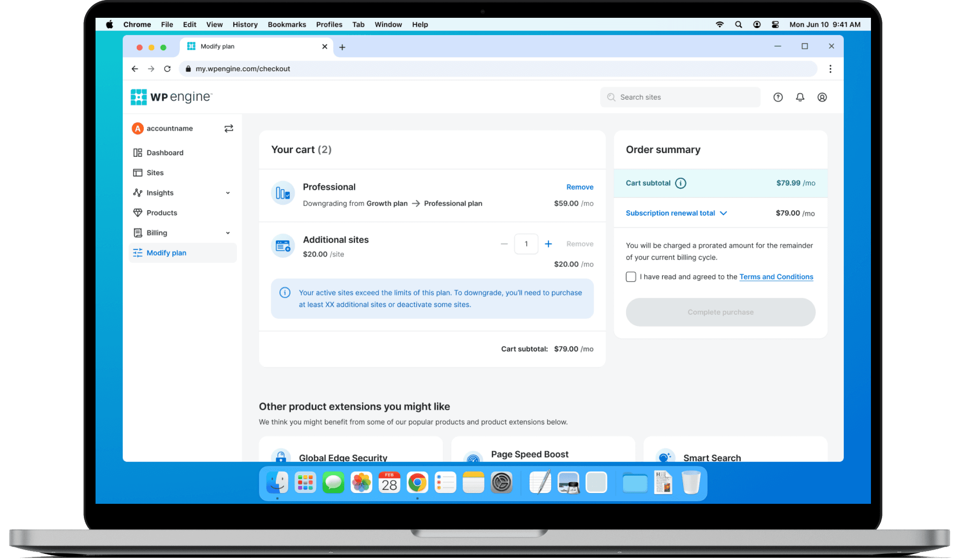
Task: Open the notifications bell
Action: point(800,97)
